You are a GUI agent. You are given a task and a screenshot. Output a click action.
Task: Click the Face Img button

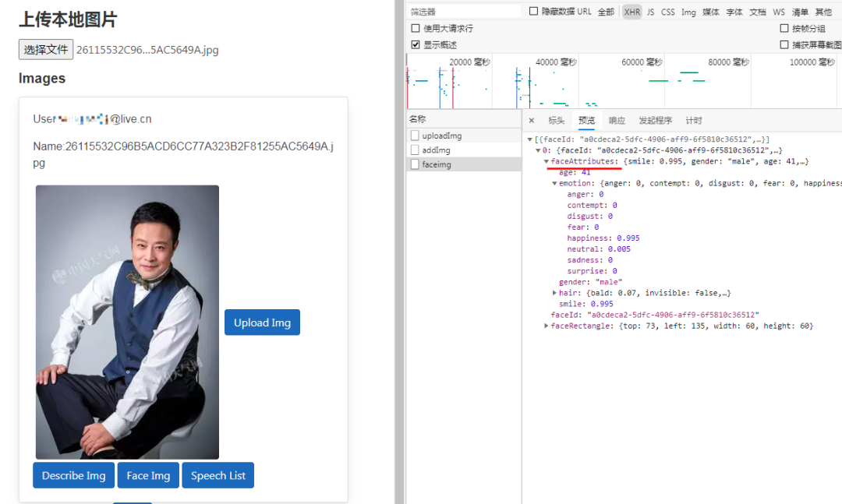(148, 475)
